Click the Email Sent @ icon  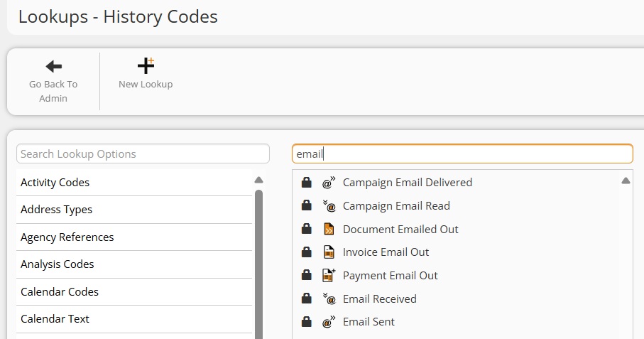click(x=329, y=321)
